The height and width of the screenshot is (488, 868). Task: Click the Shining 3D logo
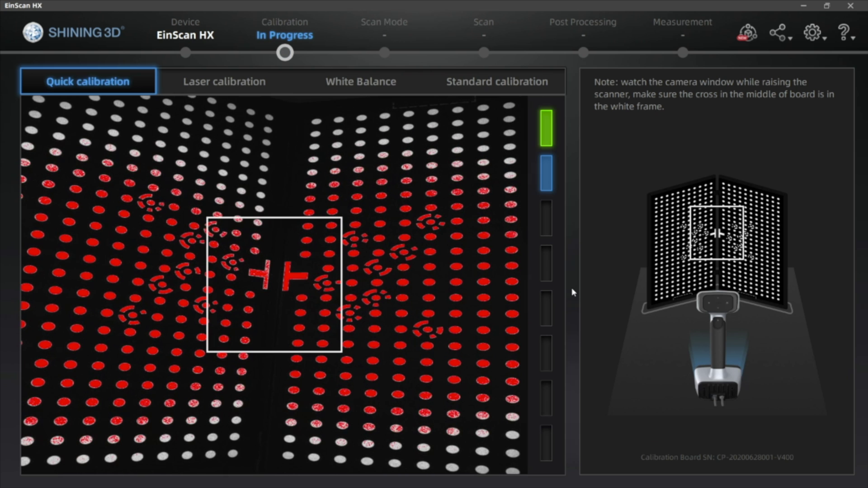73,33
